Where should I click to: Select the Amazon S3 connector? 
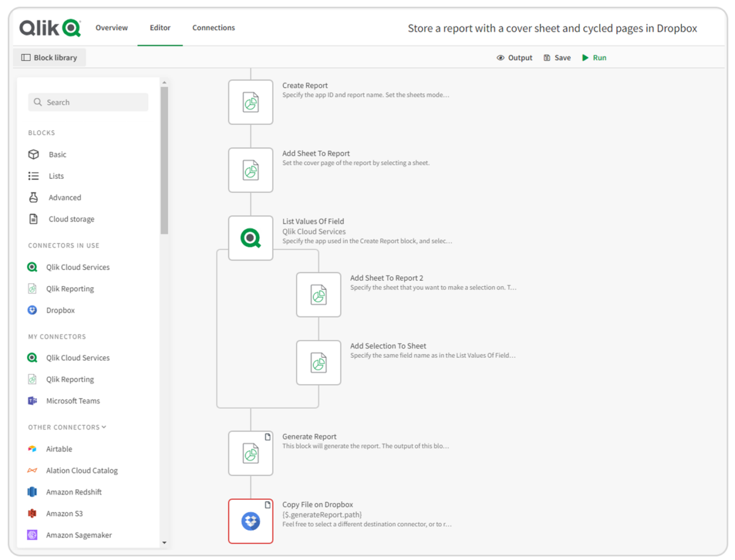63,513
